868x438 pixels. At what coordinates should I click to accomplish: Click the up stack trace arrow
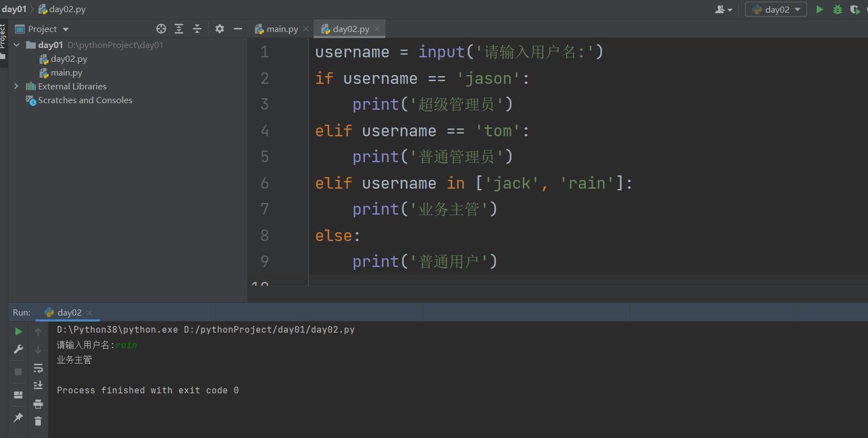point(38,332)
